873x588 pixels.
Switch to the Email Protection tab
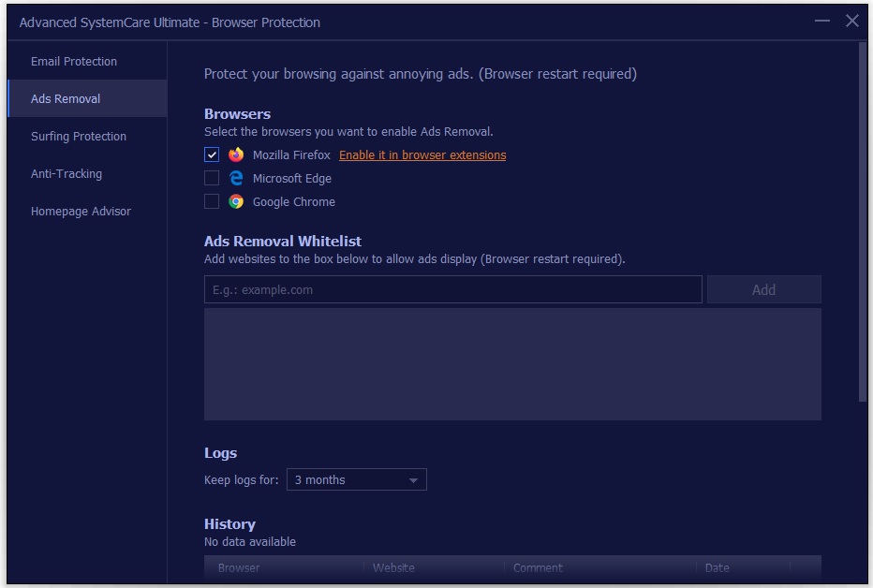74,62
